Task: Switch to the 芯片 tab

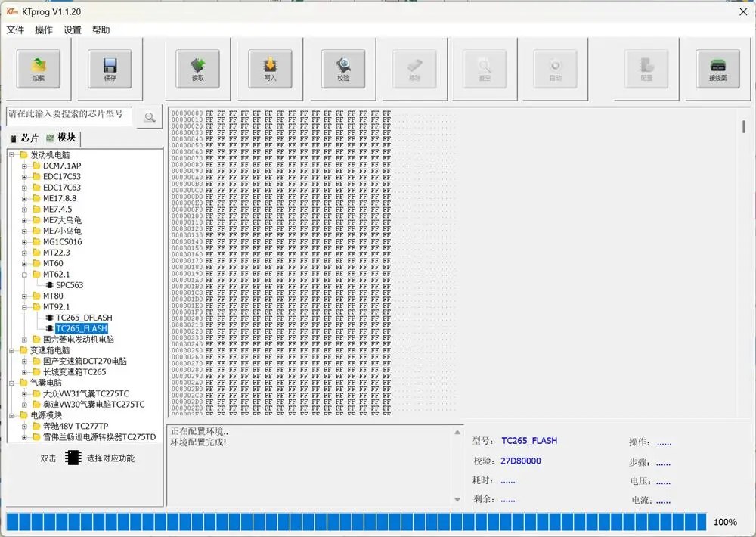Action: (x=24, y=138)
